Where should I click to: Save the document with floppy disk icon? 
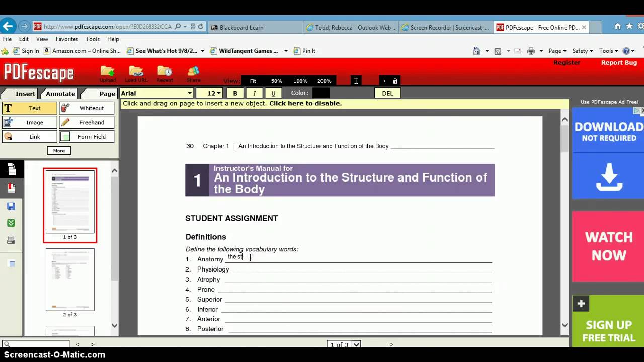(x=11, y=206)
